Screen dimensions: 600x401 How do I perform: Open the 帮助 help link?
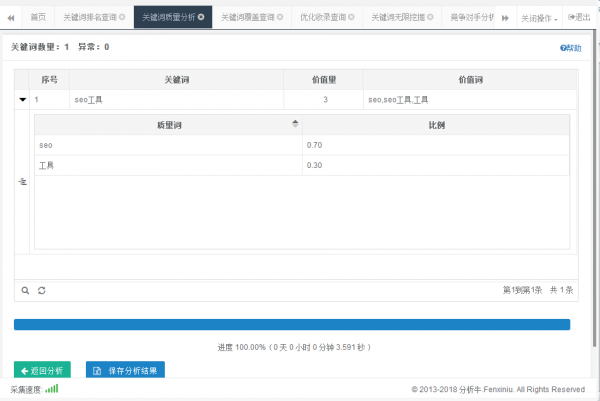click(x=570, y=48)
